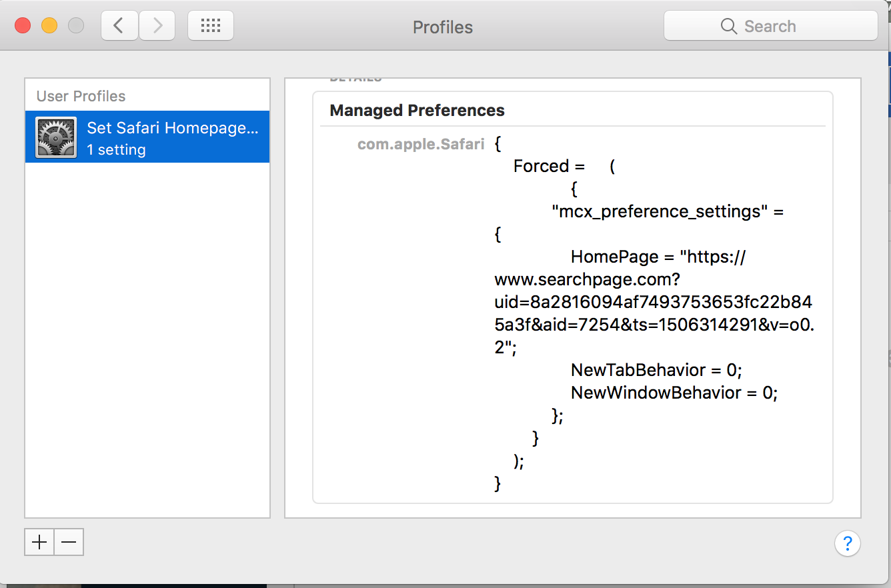
Task: Click the forward navigation arrow
Action: [157, 26]
